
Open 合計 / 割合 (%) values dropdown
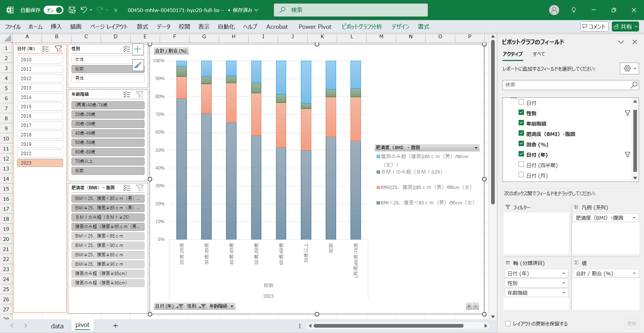click(634, 273)
